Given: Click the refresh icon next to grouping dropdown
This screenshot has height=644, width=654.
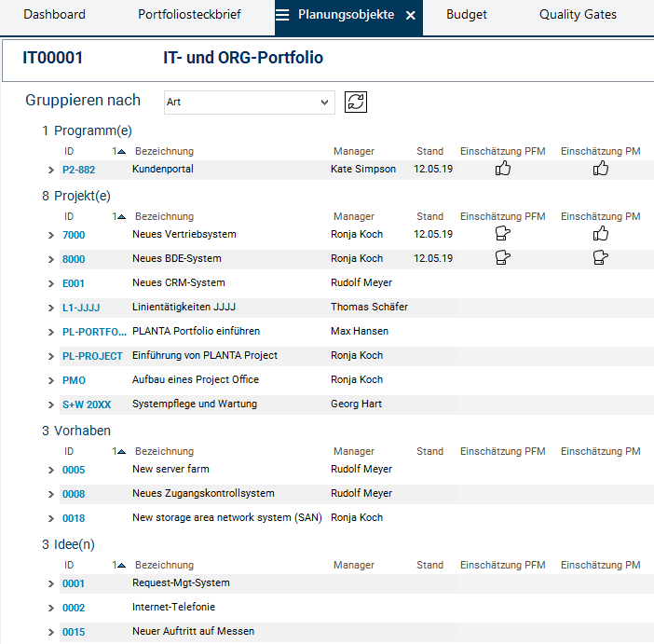Looking at the screenshot, I should click(x=355, y=102).
